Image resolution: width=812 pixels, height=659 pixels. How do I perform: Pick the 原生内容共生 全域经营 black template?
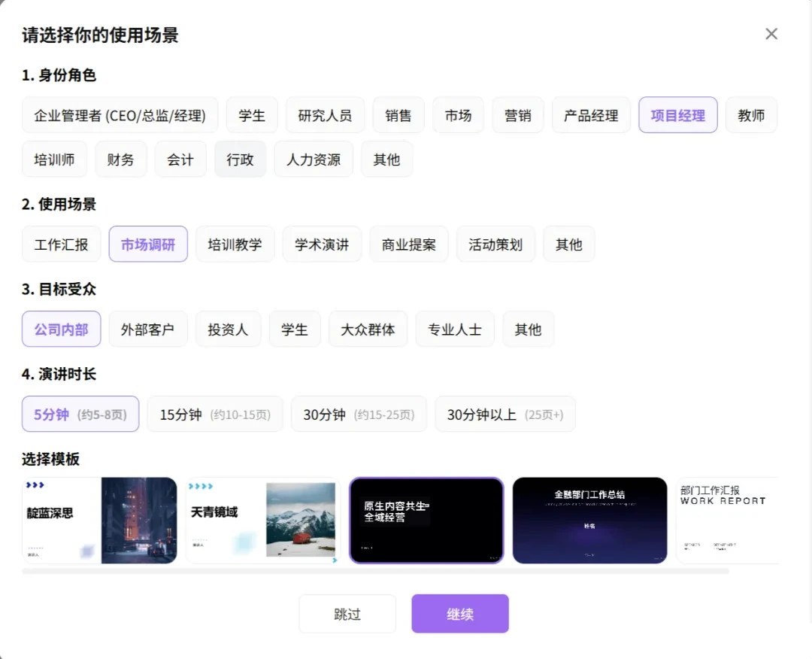426,520
